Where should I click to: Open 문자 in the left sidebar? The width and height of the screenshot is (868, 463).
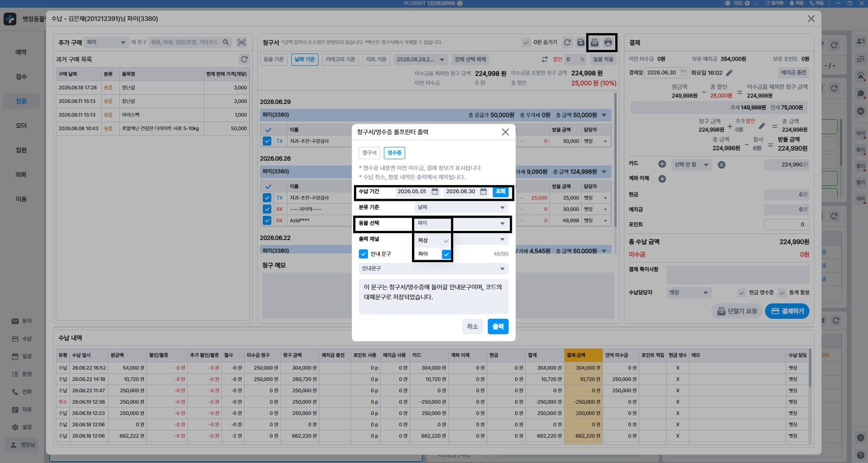pos(21,321)
